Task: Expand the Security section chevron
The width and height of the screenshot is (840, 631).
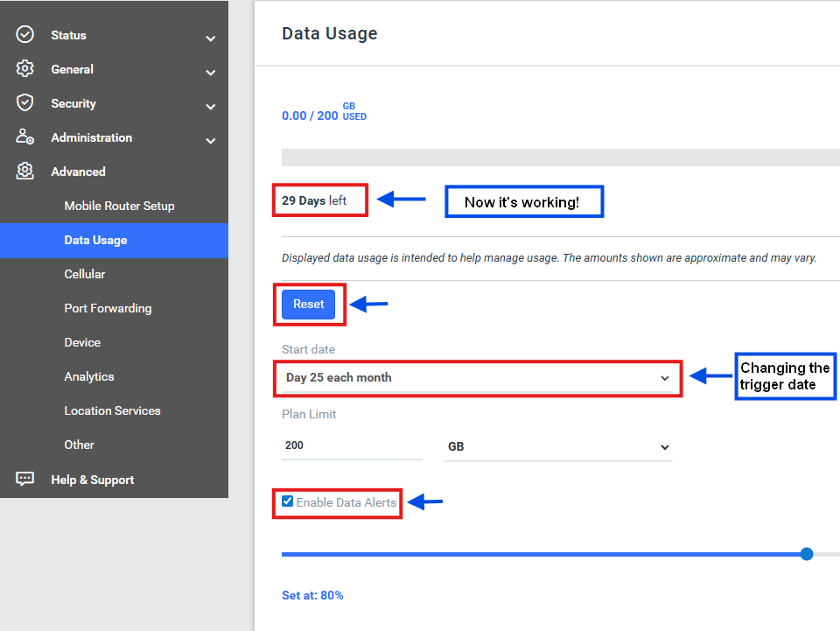Action: (210, 107)
